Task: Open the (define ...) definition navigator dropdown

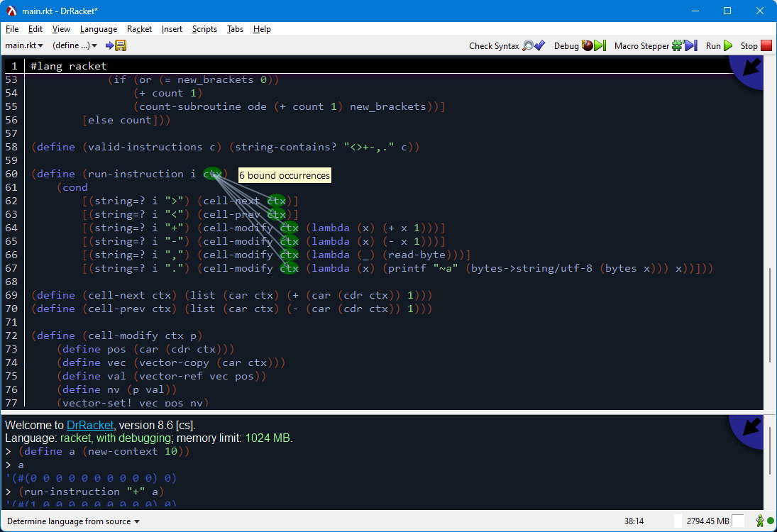Action: (x=75, y=45)
